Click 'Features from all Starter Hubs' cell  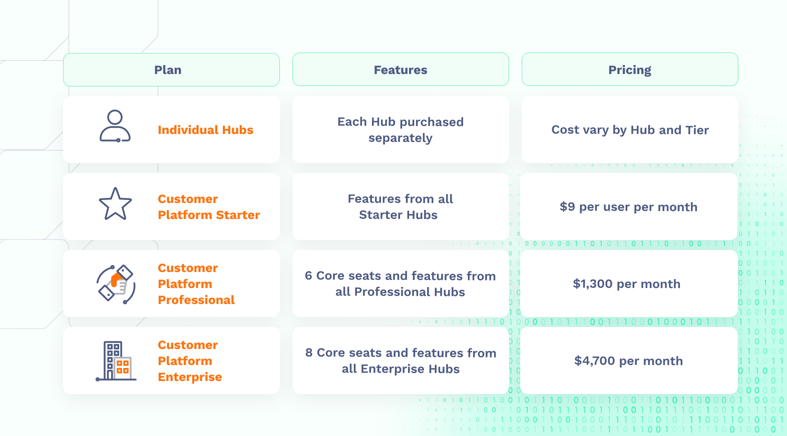(400, 207)
